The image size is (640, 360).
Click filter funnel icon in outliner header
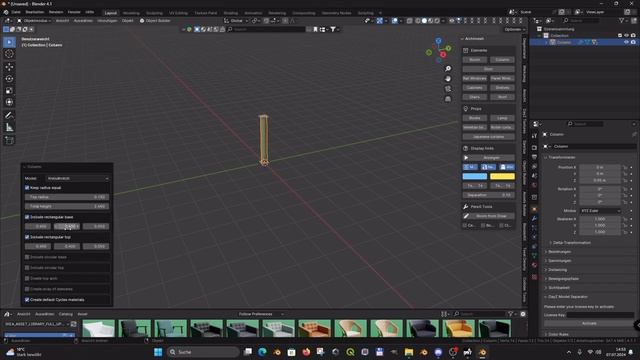(x=621, y=20)
